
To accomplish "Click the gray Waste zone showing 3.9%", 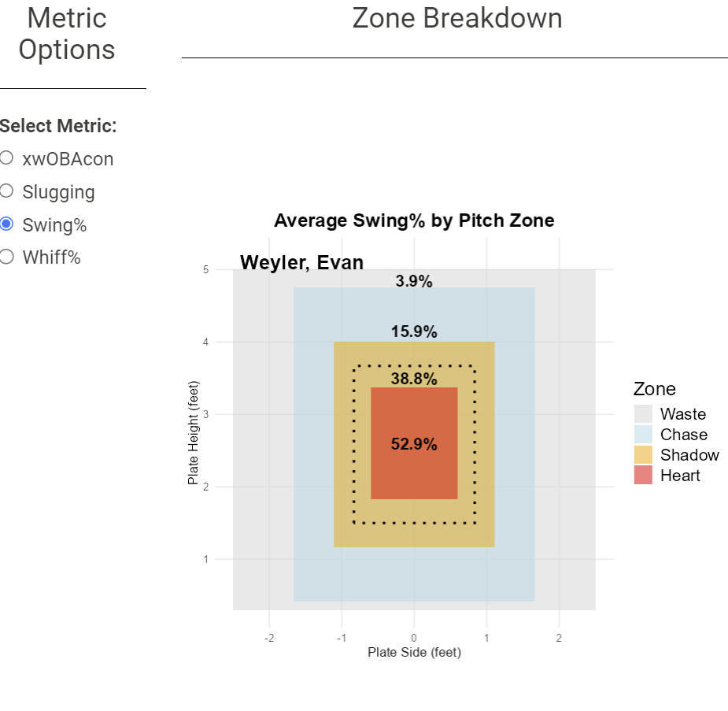I will point(414,281).
